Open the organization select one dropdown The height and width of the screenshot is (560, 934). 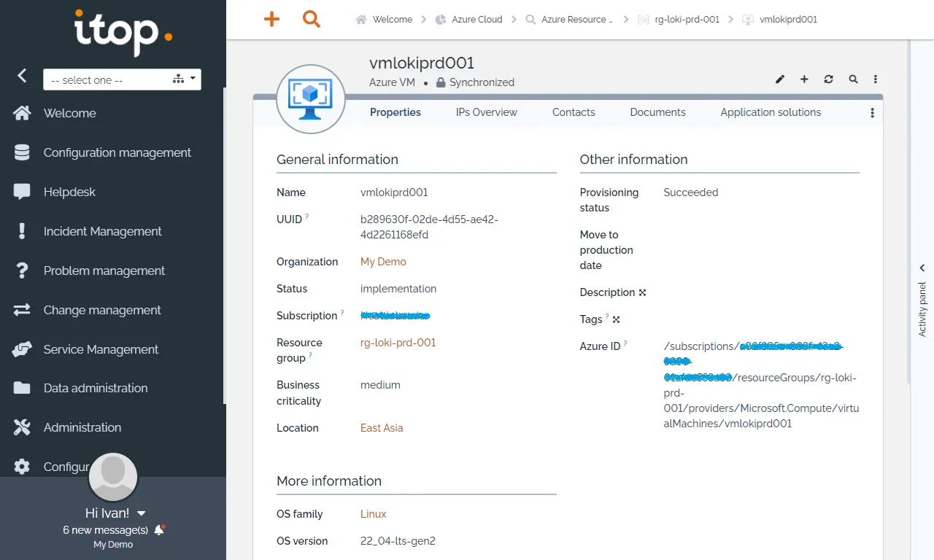(122, 79)
